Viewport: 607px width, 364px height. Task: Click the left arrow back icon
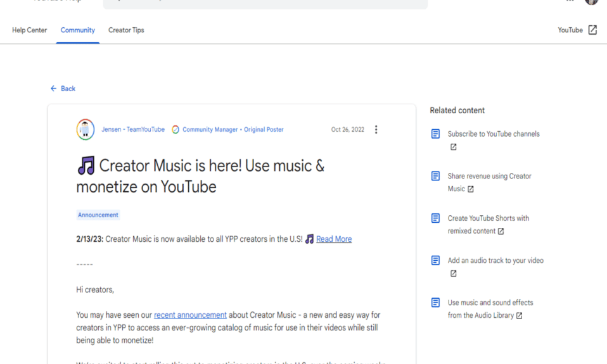53,89
